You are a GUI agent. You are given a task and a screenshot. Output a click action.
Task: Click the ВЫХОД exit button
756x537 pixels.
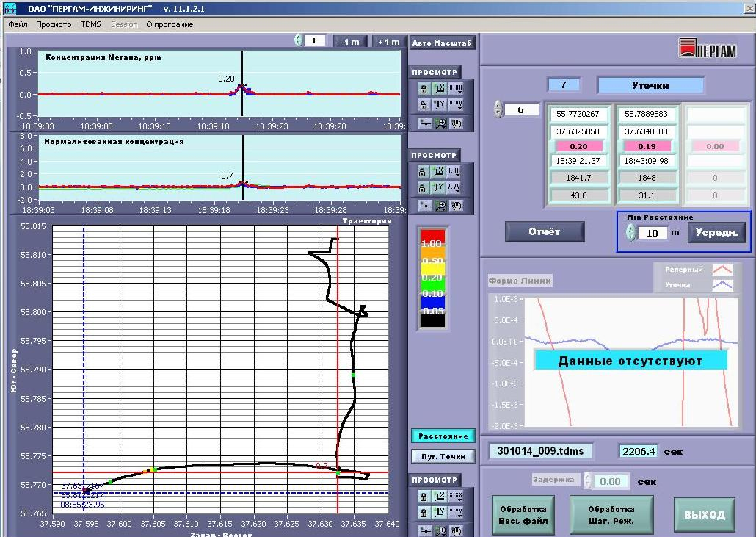click(x=705, y=515)
